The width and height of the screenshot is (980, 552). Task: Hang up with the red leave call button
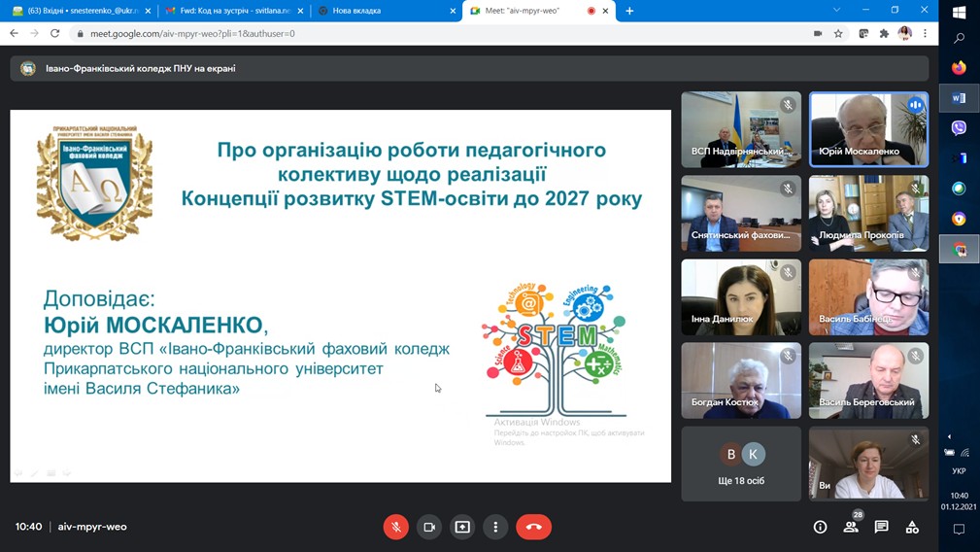point(533,527)
